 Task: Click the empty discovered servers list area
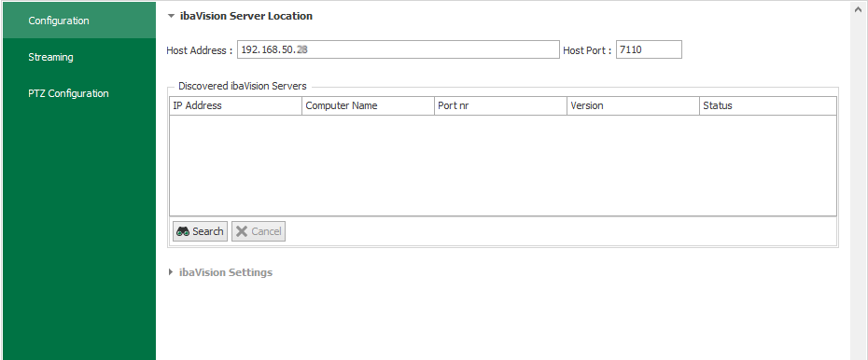503,165
